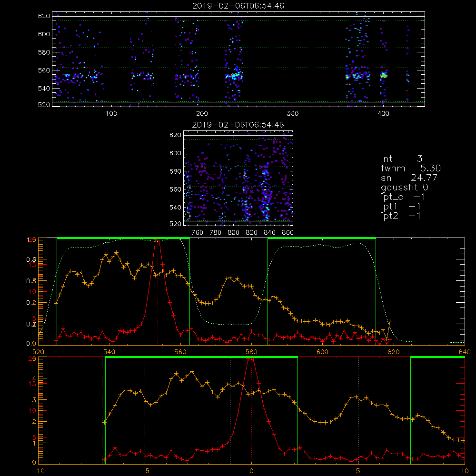Click the bright cluster near x=235 in top image
Image resolution: width=476 pixels, height=476 pixels.
point(234,76)
